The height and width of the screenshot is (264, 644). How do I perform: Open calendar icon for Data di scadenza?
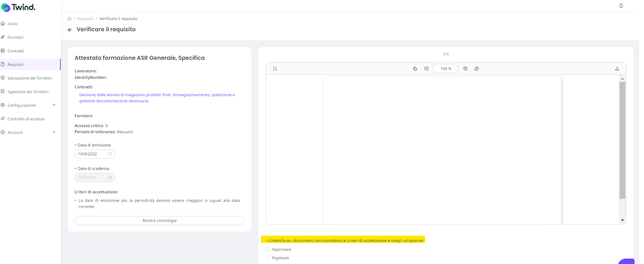coord(110,178)
